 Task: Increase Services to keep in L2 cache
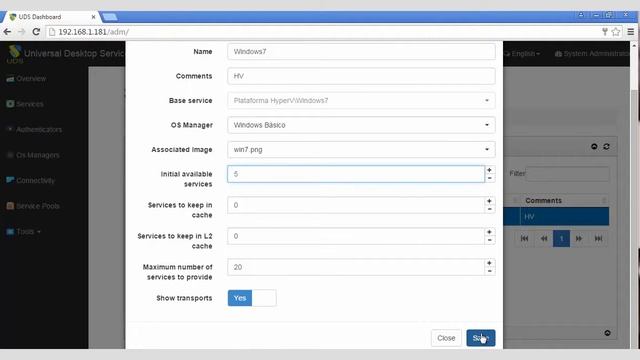click(490, 232)
